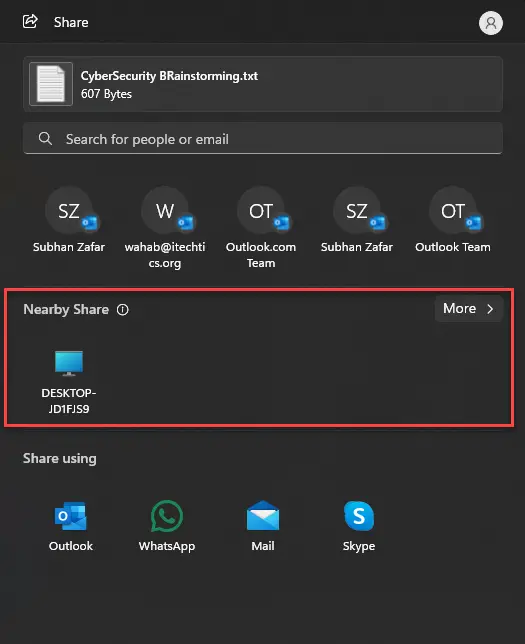Choose the first Subhan Zafar contact

(x=69, y=221)
